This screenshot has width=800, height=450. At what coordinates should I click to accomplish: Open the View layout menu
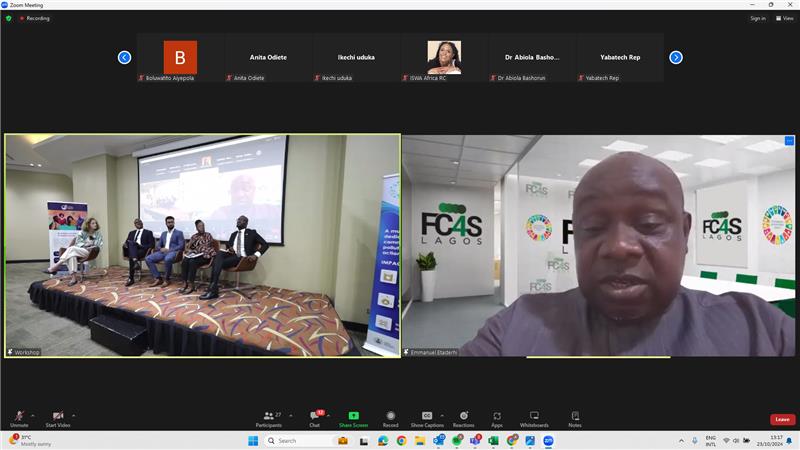coord(785,18)
